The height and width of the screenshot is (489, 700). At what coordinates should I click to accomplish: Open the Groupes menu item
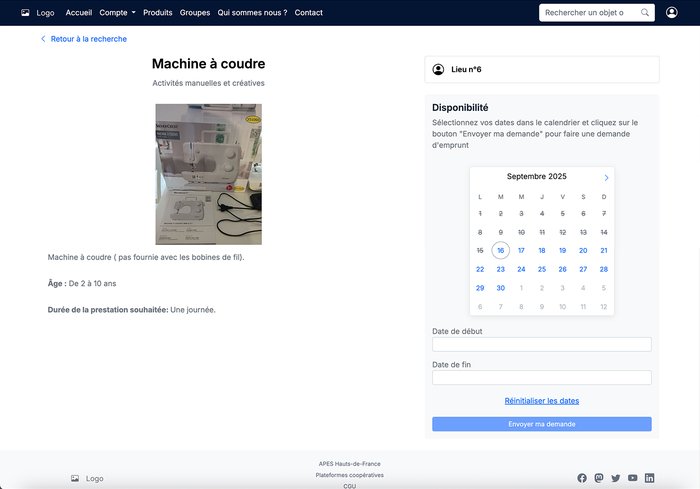point(195,13)
